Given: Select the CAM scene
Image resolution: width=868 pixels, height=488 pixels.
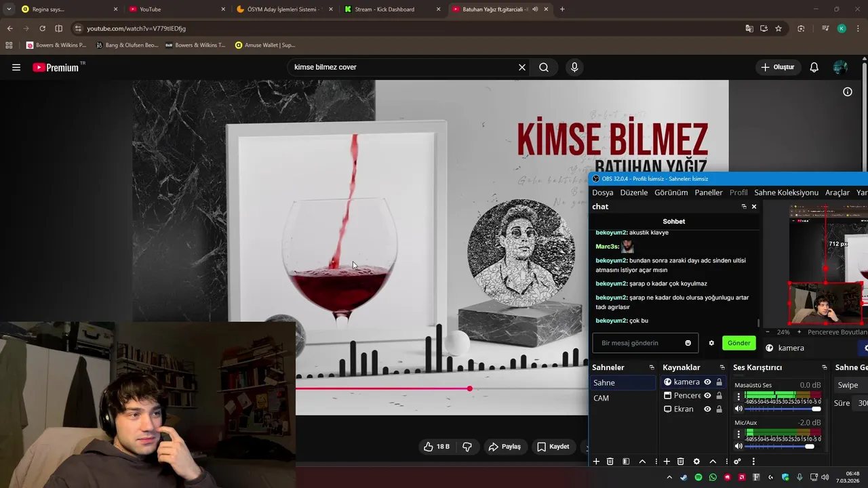Looking at the screenshot, I should 623,398.
